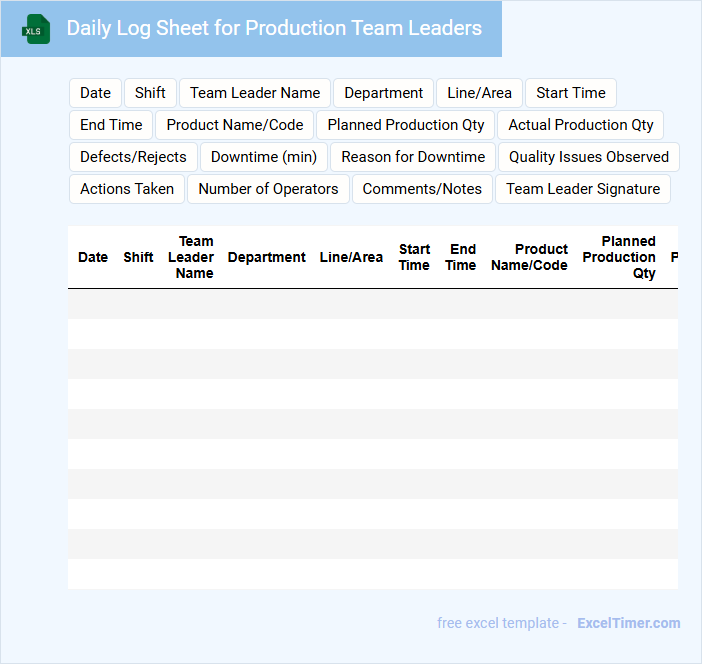This screenshot has width=702, height=664.
Task: Click the green XLS file icon
Action: (36, 29)
